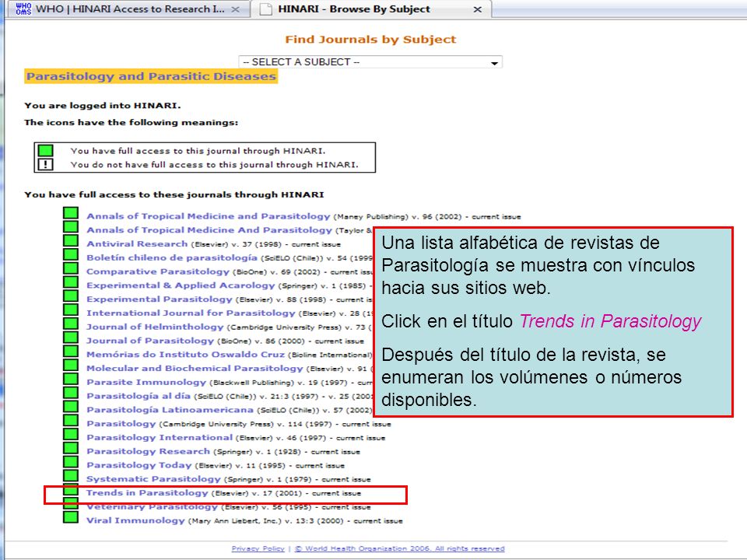Click the 'You are logged into HINARI.' text
Image resolution: width=747 pixels, height=560 pixels.
point(103,106)
